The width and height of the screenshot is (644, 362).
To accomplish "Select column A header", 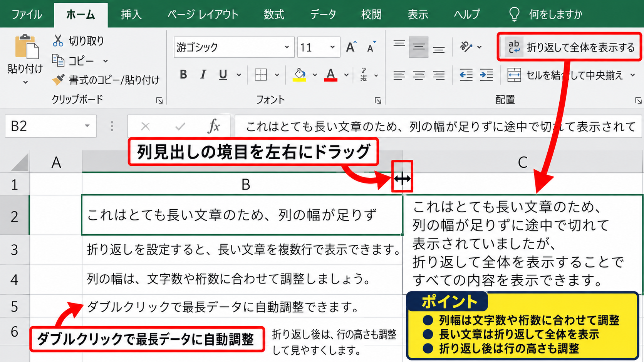I will (56, 162).
